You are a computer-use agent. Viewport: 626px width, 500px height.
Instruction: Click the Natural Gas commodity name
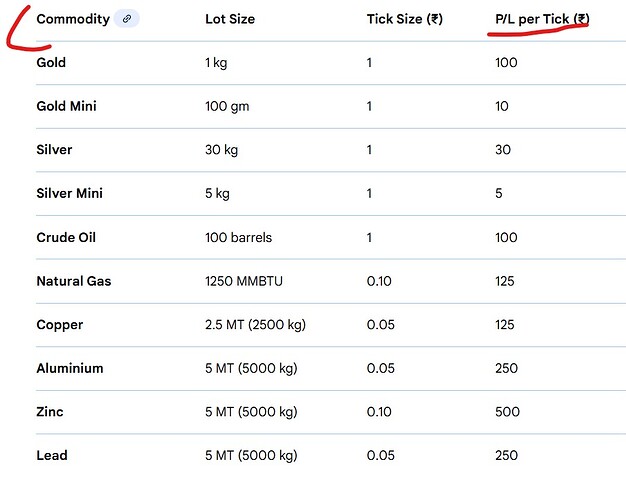point(74,281)
